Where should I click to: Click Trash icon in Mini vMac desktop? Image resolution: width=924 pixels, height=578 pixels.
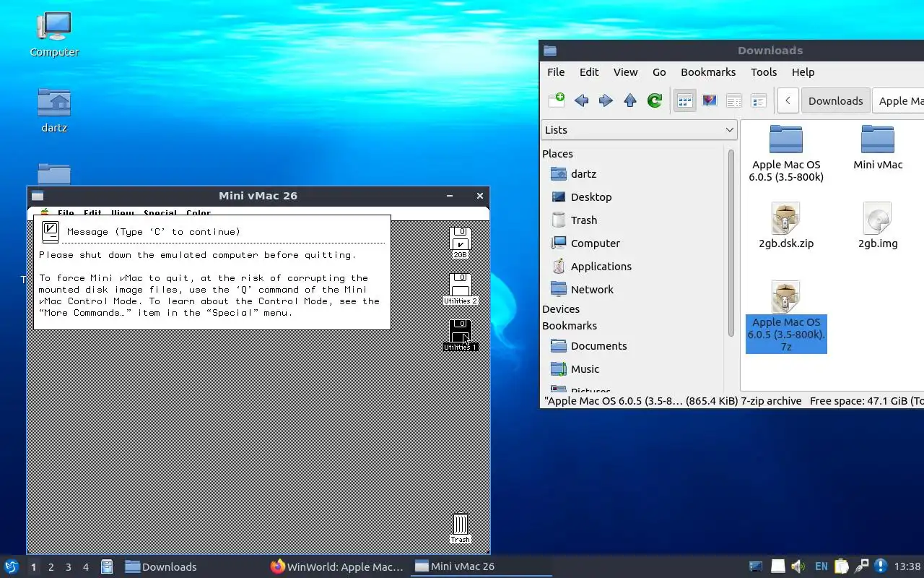click(461, 527)
